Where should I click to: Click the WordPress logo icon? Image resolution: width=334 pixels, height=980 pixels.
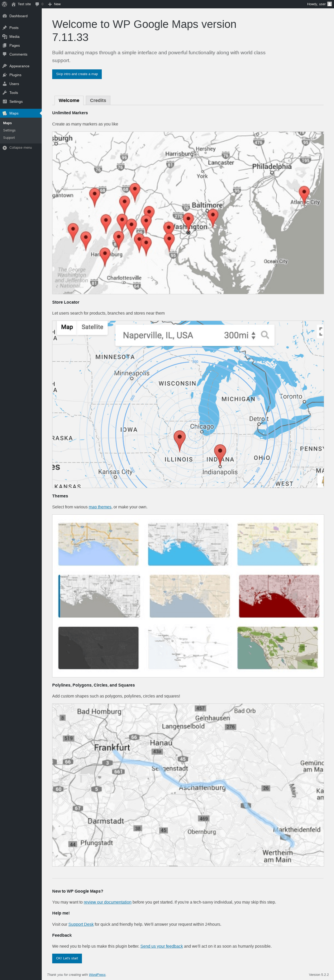click(x=4, y=4)
